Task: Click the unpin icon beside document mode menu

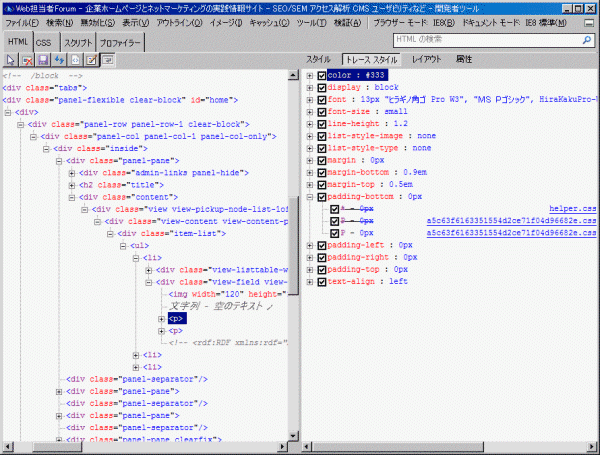Action: coord(590,23)
